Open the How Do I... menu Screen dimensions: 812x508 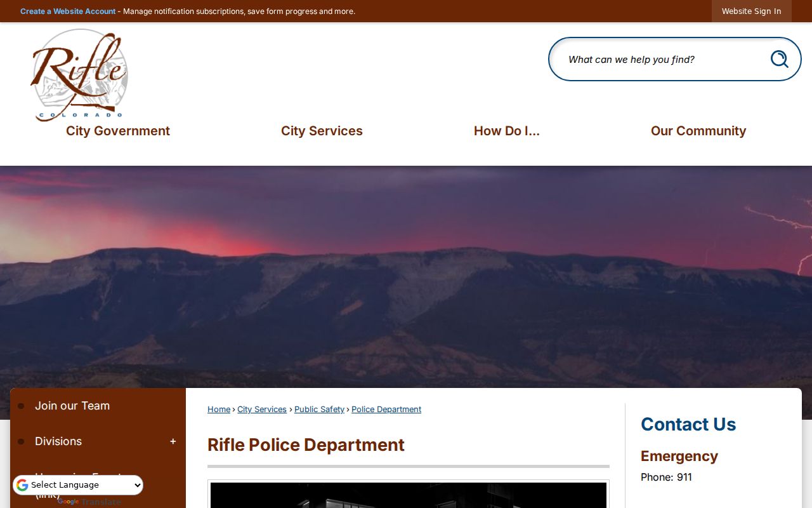point(507,131)
